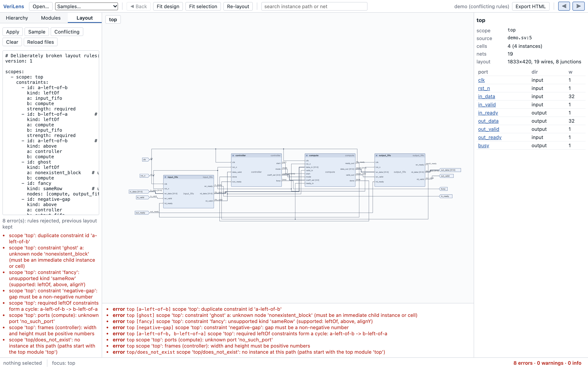Open the clk port link
The width and height of the screenshot is (588, 368).
point(481,80)
